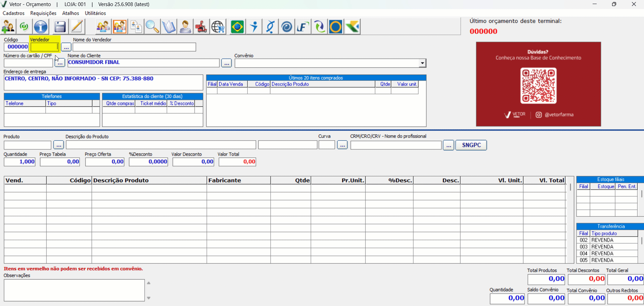This screenshot has width=644, height=306.
Task: Click the %Desconto field showing 0,0000
Action: coord(148,162)
